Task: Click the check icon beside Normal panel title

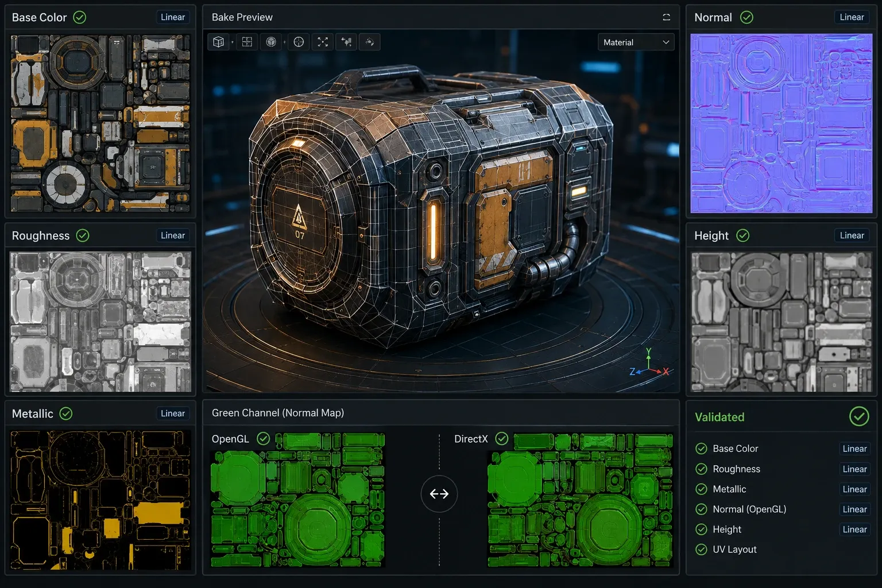Action: coord(746,17)
